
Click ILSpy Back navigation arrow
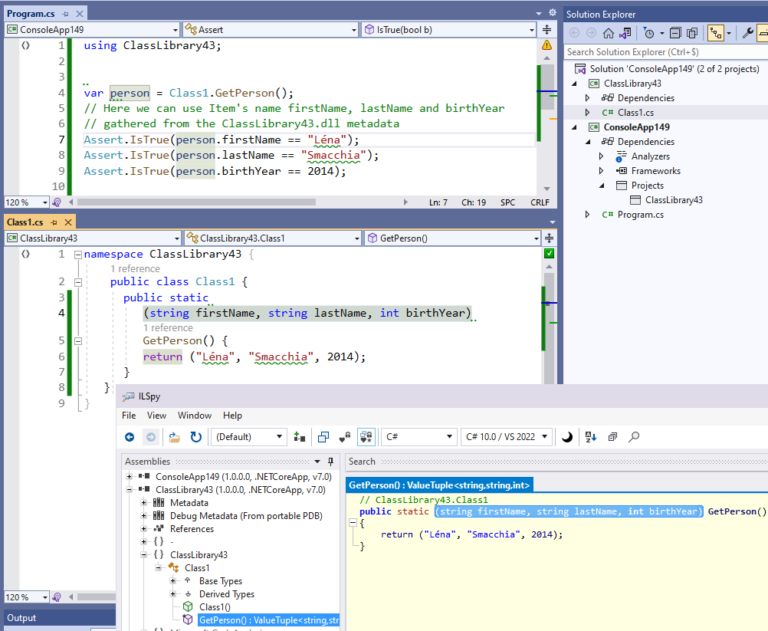point(129,437)
